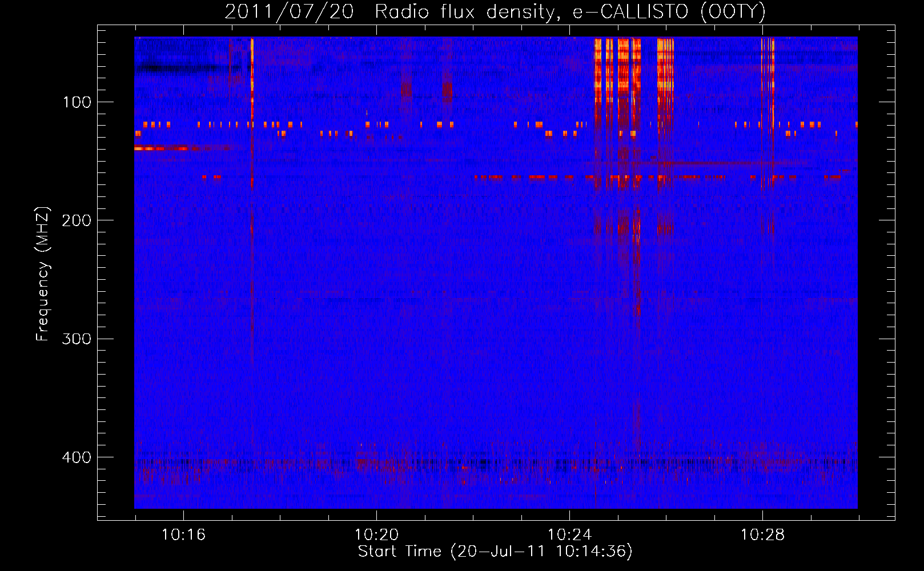Click the 10:20 time tick label
Screen dimensions: 924x571
click(376, 535)
